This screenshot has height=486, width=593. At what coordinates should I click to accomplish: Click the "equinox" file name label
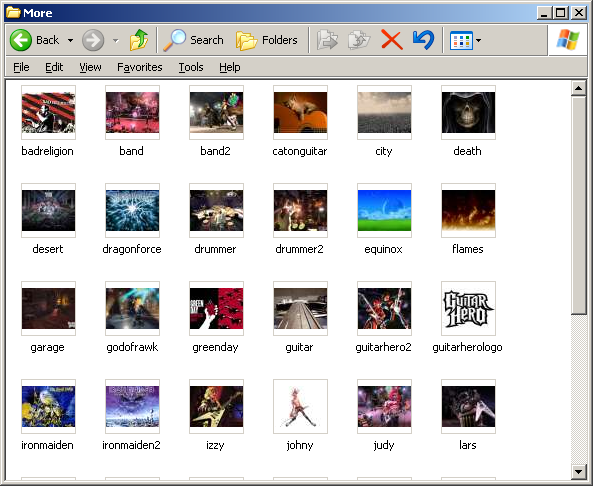(x=383, y=249)
